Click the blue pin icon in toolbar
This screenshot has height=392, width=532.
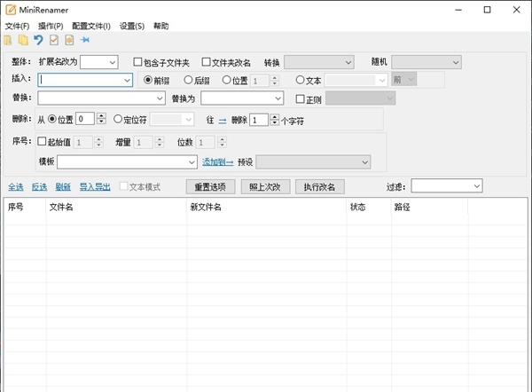pos(85,40)
